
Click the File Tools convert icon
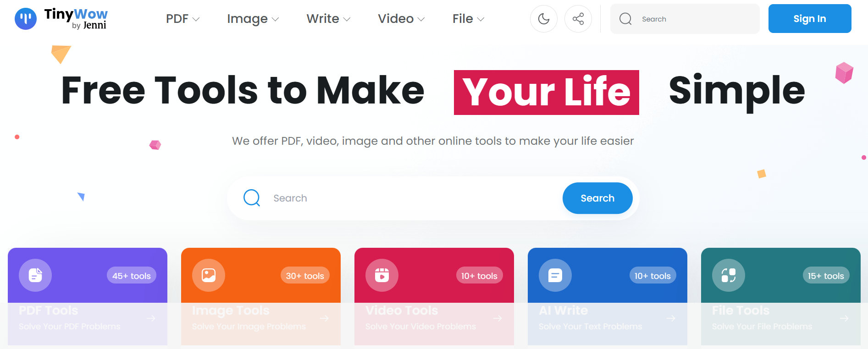[x=729, y=275]
